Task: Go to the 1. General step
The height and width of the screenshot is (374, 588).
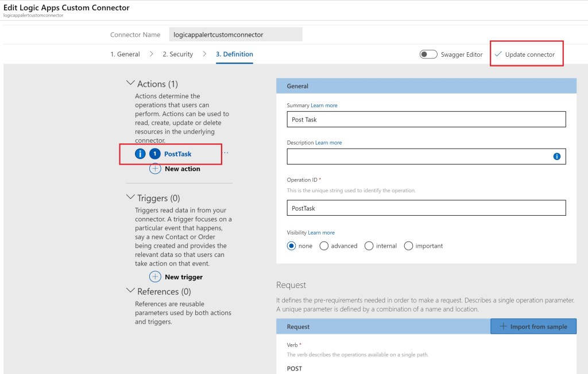Action: tap(125, 54)
